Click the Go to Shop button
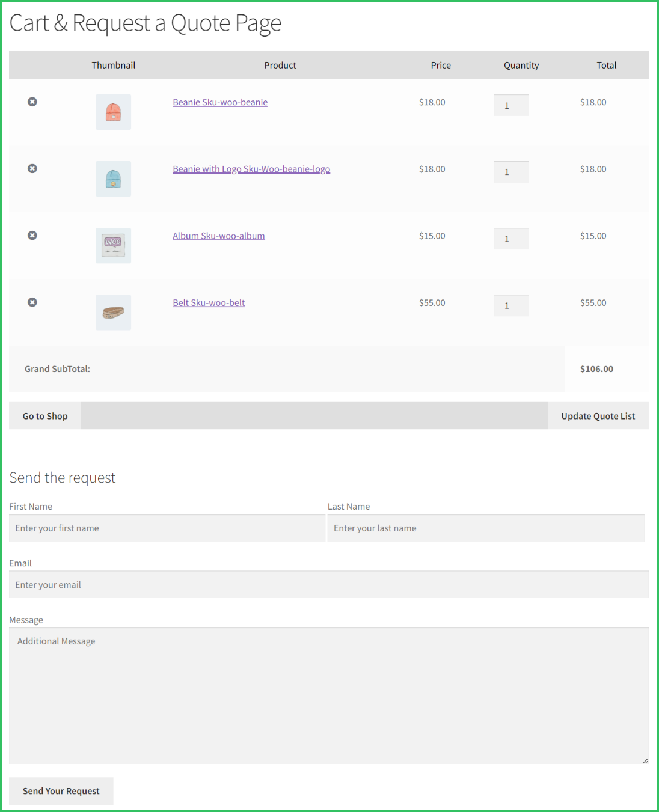 point(45,416)
